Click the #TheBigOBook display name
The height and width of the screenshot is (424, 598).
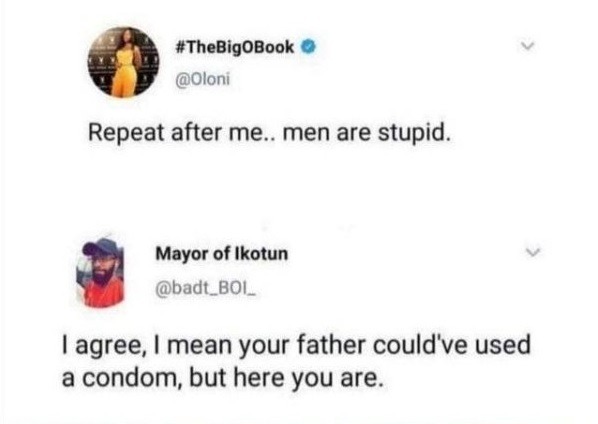(x=235, y=47)
